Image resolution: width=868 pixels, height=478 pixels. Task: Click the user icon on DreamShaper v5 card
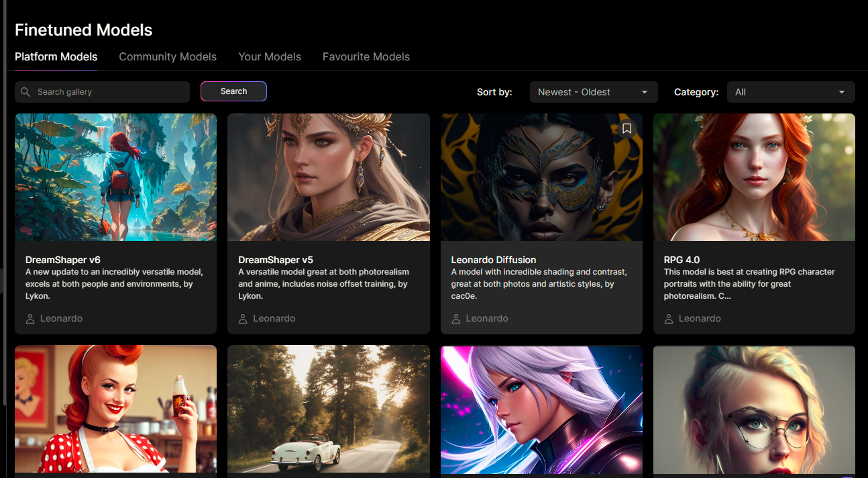243,319
